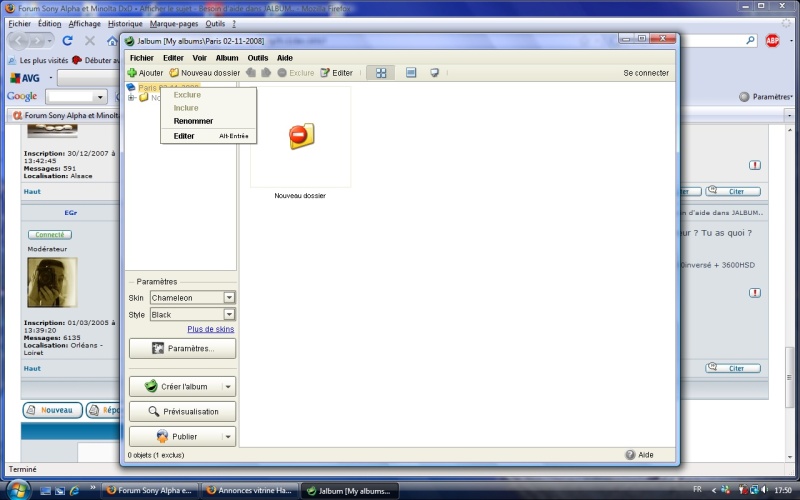800x500 pixels.
Task: Toggle the single image view button
Action: pos(411,73)
